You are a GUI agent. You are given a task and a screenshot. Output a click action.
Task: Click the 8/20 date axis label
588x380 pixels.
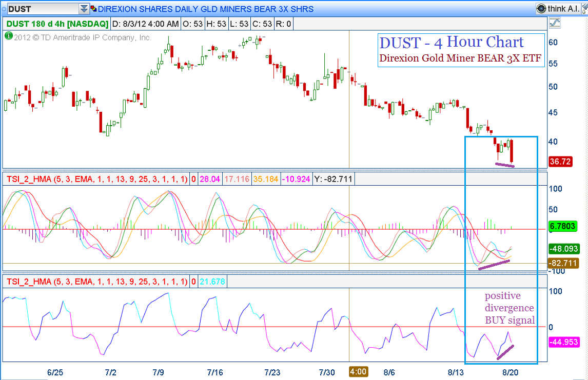click(x=511, y=372)
